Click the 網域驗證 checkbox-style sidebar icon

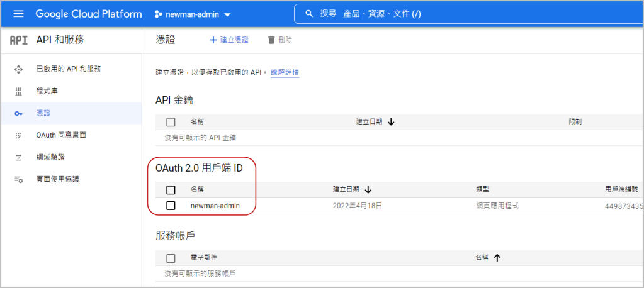[19, 157]
